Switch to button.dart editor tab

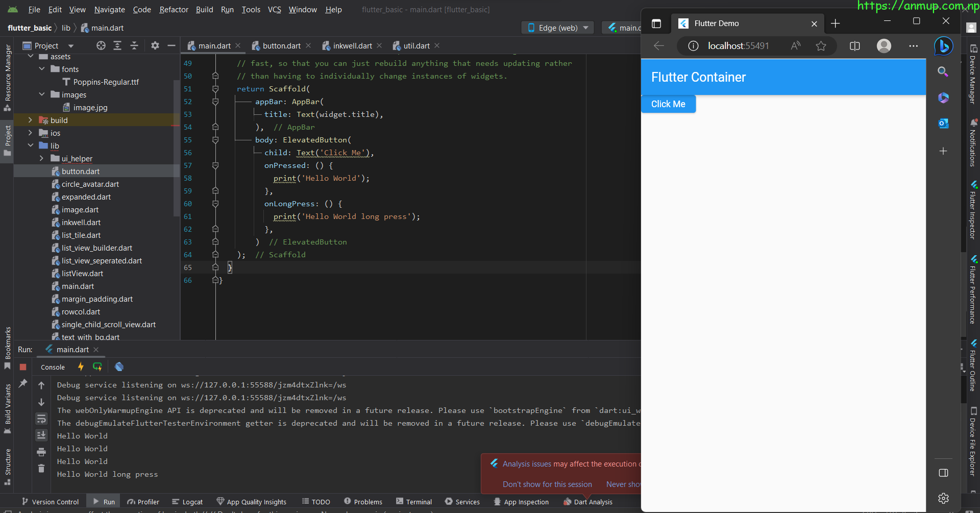point(282,46)
